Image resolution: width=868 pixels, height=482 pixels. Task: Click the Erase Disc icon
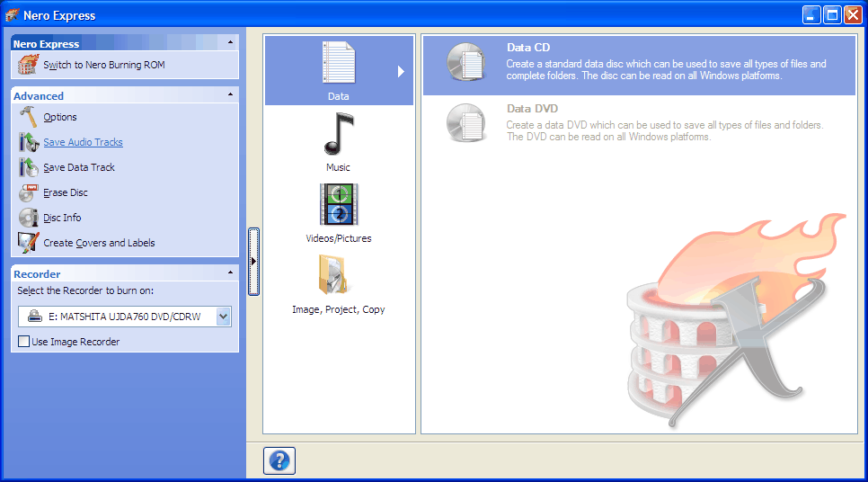pyautogui.click(x=28, y=192)
